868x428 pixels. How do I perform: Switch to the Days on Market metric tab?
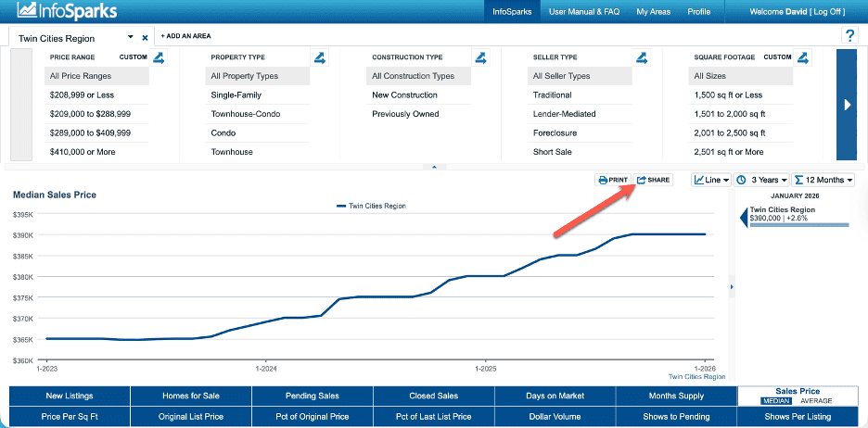tap(555, 396)
